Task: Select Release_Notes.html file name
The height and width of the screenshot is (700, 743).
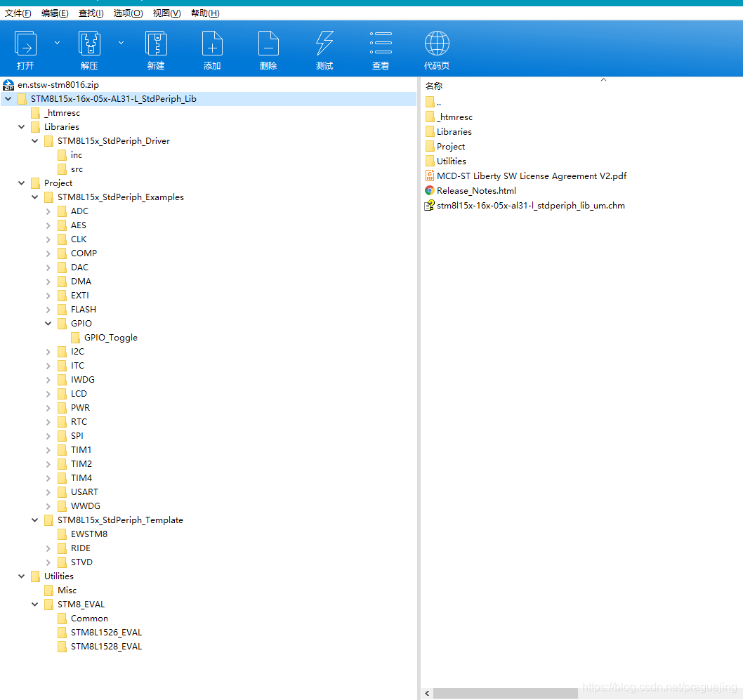Action: coord(476,190)
